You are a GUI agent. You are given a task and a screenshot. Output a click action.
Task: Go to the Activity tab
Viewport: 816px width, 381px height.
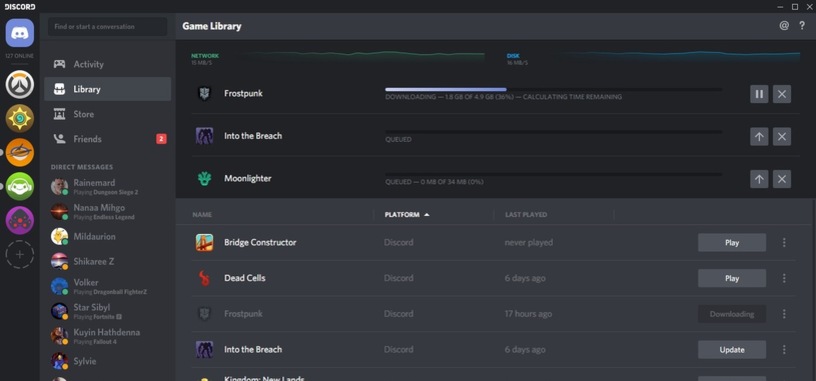click(x=107, y=64)
